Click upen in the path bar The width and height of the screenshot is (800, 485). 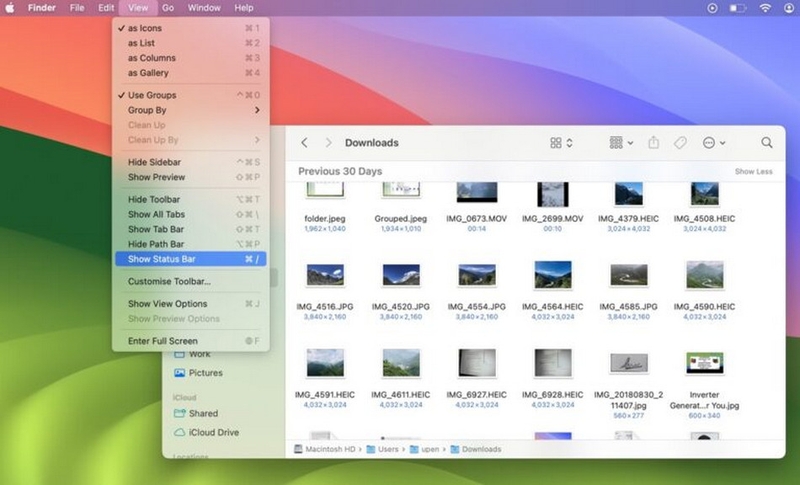click(x=424, y=449)
